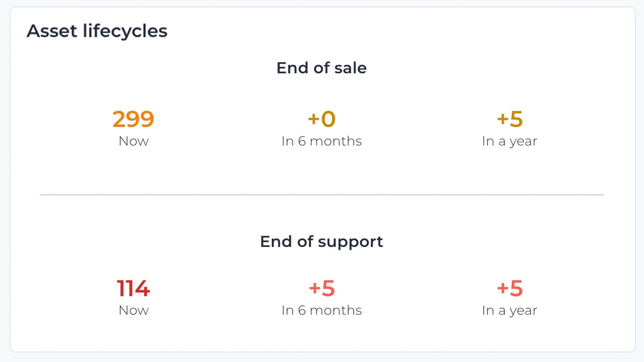Click the horizontal divider between sections
Image resolution: width=644 pixels, height=362 pixels.
tap(321, 194)
